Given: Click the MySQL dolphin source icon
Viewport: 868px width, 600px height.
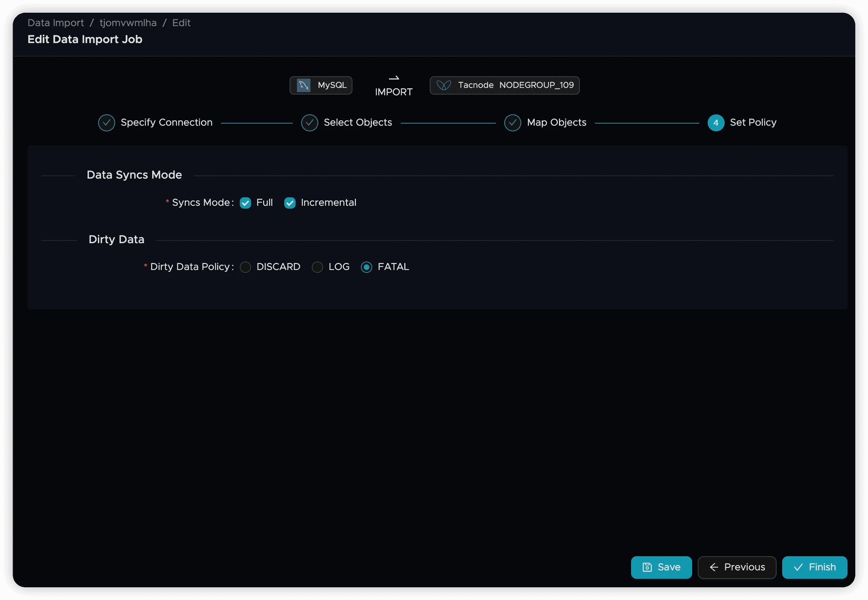Looking at the screenshot, I should coord(303,85).
